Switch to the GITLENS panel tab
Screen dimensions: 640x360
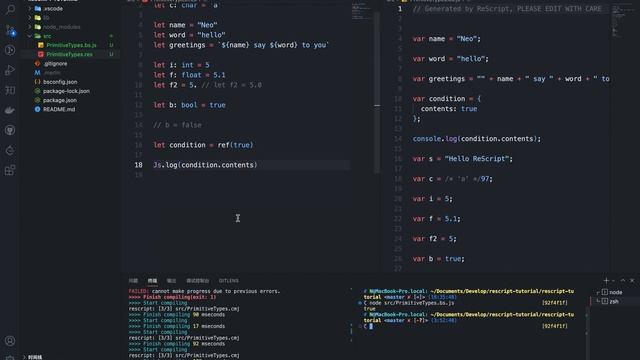(x=229, y=281)
